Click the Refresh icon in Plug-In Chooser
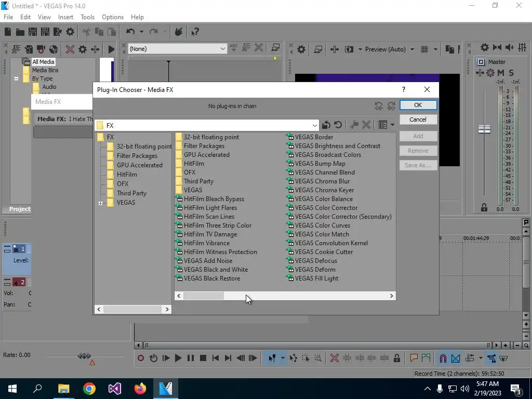 (x=338, y=125)
